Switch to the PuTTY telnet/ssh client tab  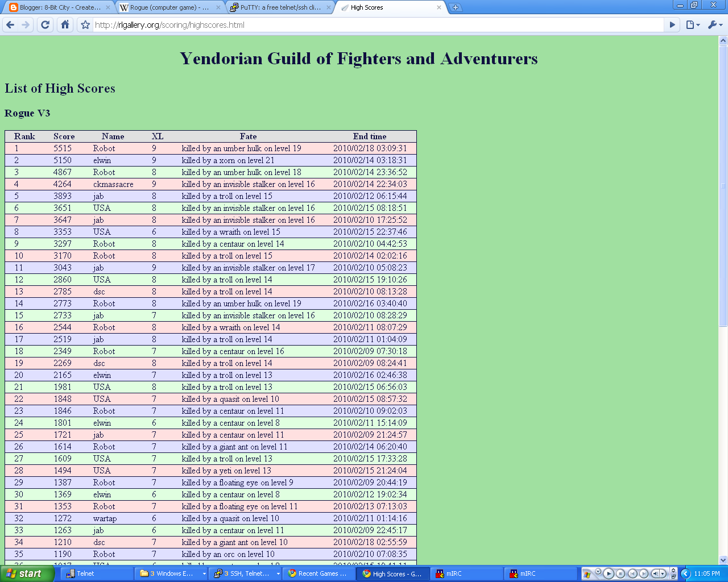[x=280, y=7]
